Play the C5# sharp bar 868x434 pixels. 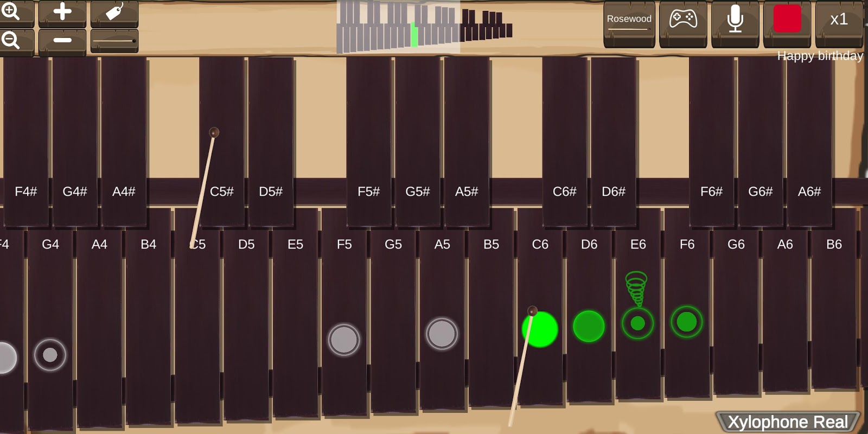(x=222, y=141)
